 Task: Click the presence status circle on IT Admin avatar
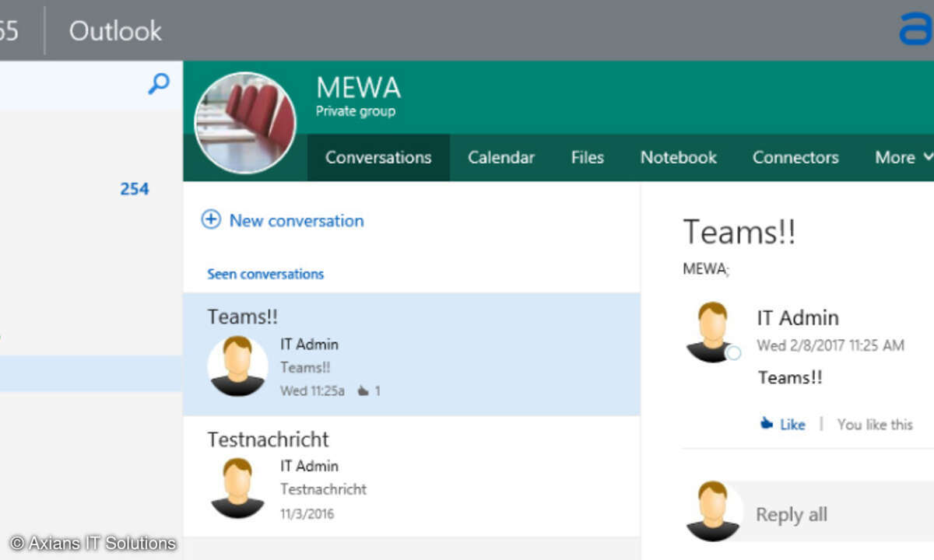[x=733, y=353]
